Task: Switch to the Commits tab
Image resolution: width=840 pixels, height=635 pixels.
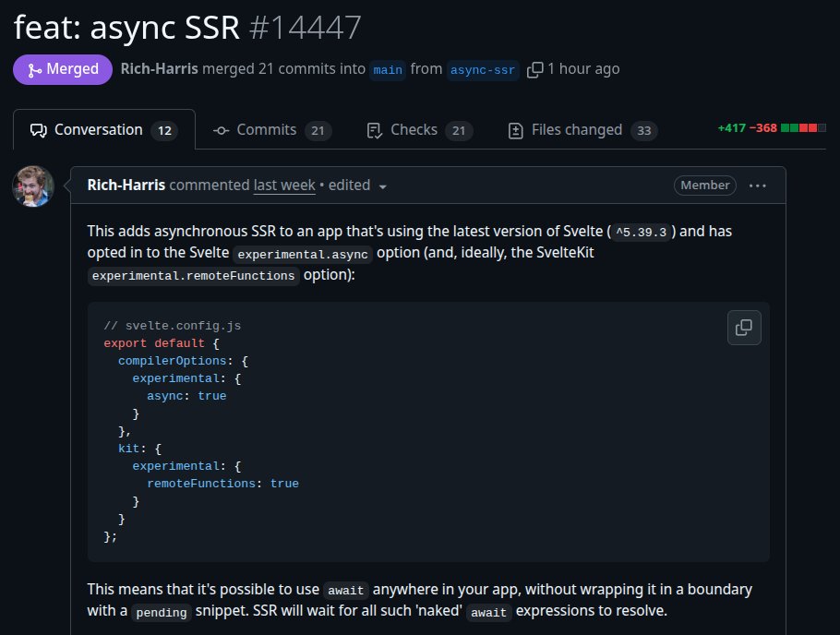Action: tap(272, 130)
